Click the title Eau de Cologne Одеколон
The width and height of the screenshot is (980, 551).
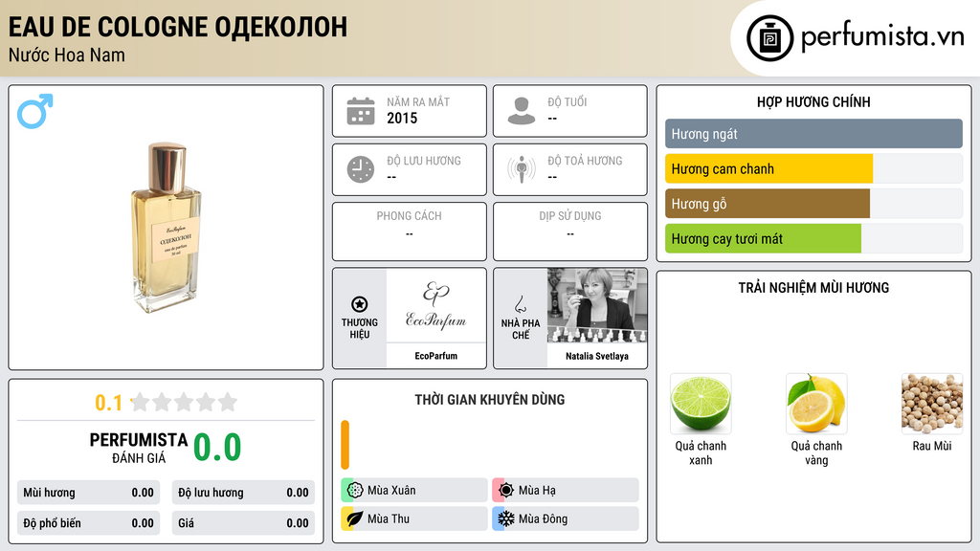click(x=177, y=27)
